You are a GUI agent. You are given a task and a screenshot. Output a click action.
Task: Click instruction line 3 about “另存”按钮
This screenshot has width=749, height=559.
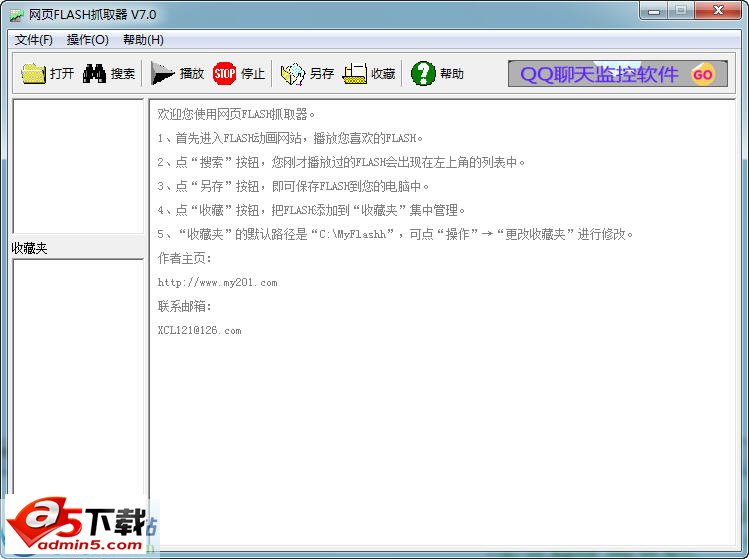(293, 186)
